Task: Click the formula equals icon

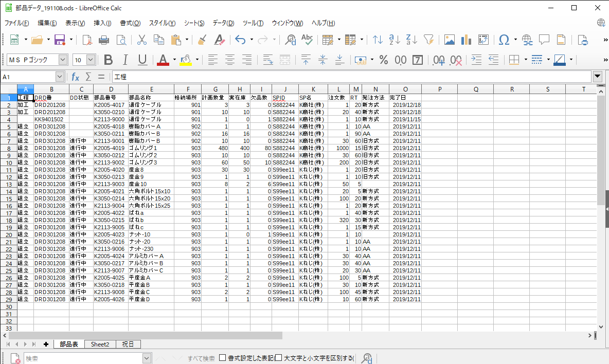Action: (101, 77)
